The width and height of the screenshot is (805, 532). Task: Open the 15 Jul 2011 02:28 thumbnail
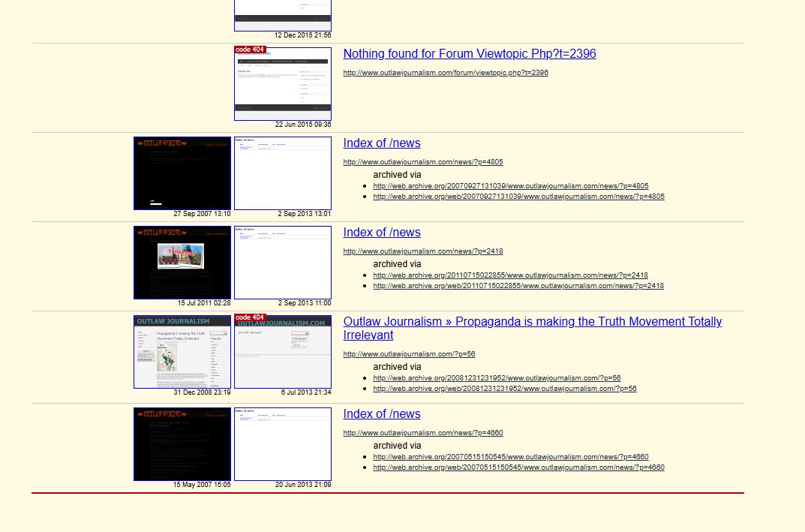tap(182, 263)
